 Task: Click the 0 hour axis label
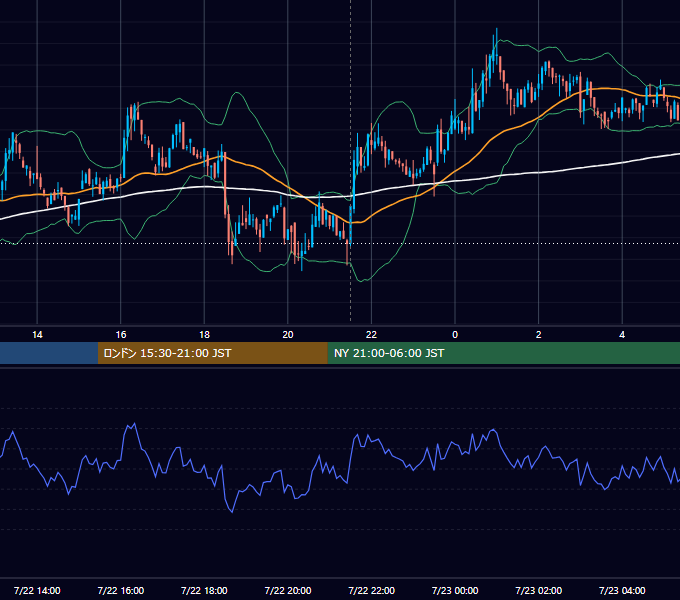tap(455, 335)
